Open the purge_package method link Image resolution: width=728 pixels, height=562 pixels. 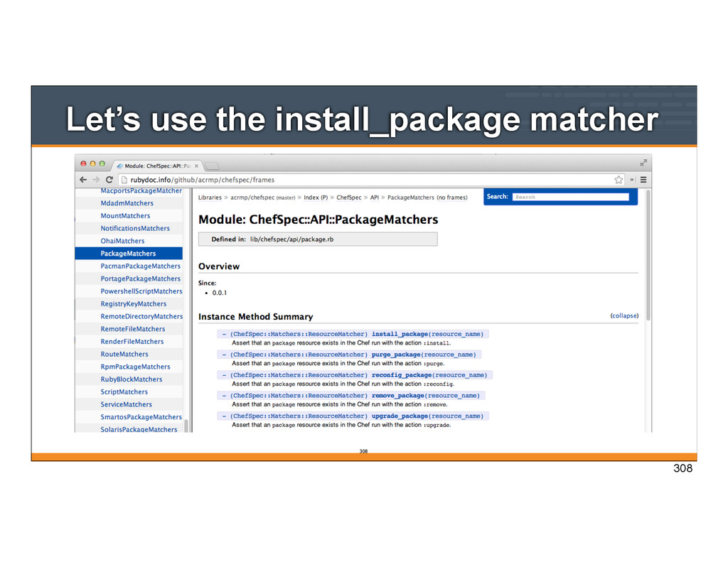click(x=396, y=354)
